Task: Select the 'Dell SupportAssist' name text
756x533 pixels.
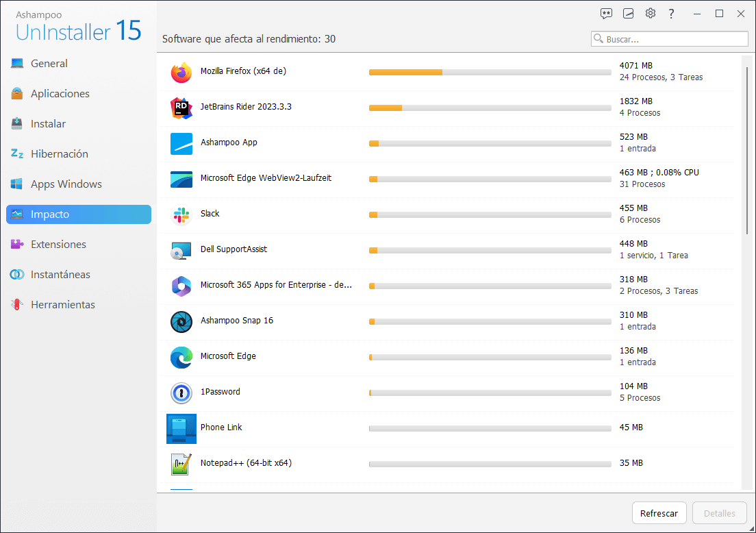Action: tap(234, 249)
